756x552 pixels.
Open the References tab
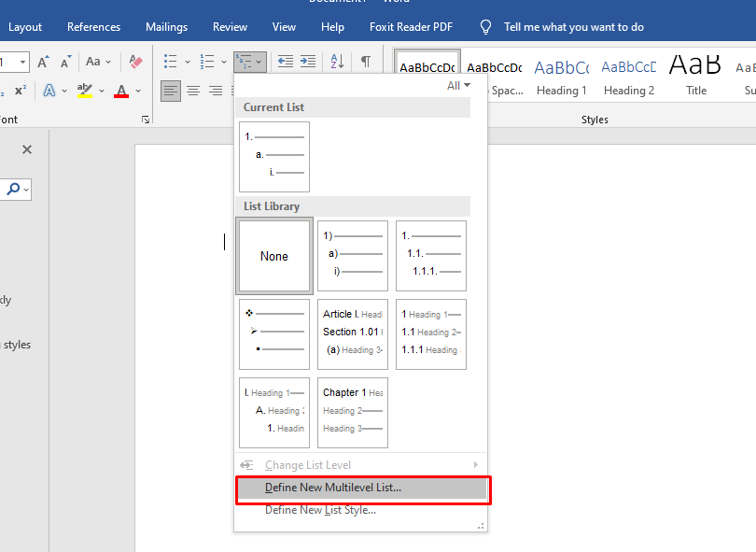click(x=93, y=27)
